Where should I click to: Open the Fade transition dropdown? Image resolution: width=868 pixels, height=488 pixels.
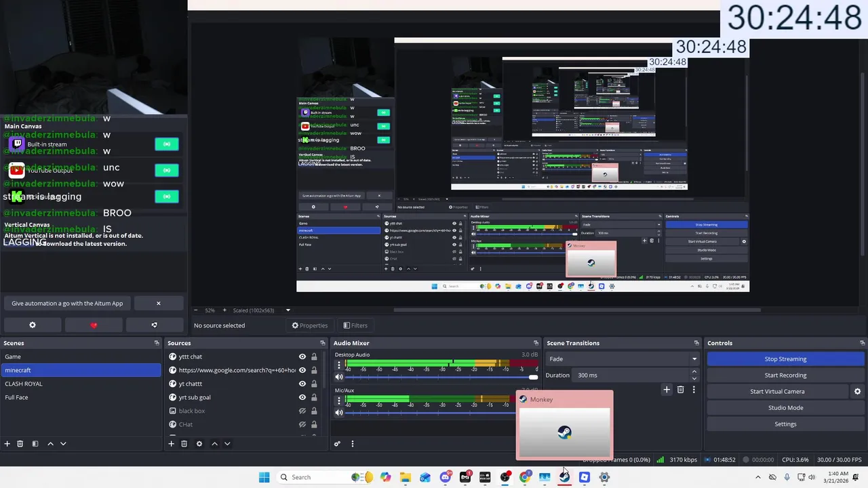[x=623, y=359]
